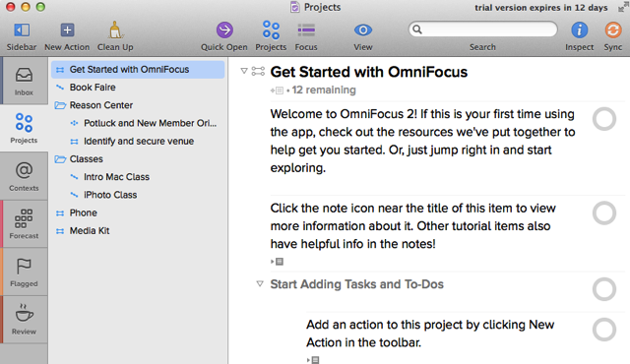This screenshot has width=630, height=364.
Task: Complete Start Adding Tasks and To-Dos group
Action: (x=604, y=289)
